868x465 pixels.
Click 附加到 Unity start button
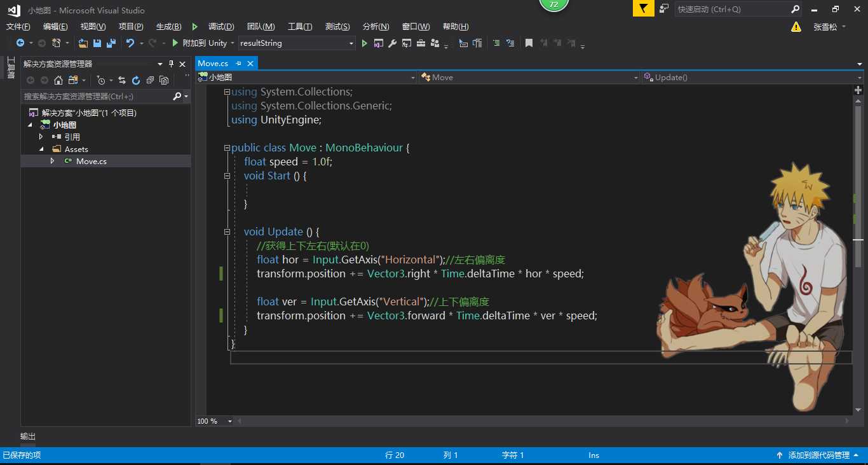click(x=200, y=43)
